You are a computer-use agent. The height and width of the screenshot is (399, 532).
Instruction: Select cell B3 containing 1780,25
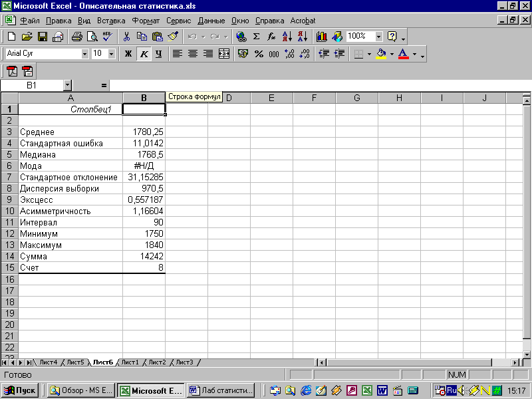click(144, 132)
